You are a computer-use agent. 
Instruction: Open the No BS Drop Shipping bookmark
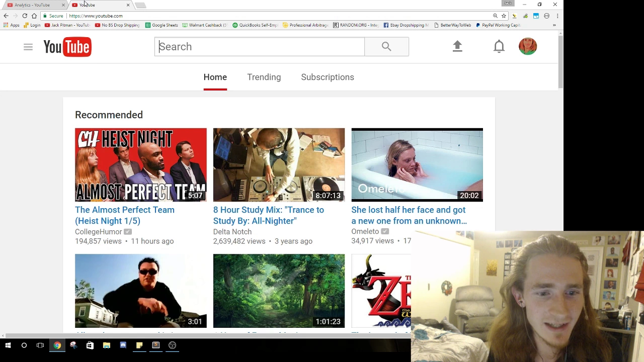pos(117,25)
